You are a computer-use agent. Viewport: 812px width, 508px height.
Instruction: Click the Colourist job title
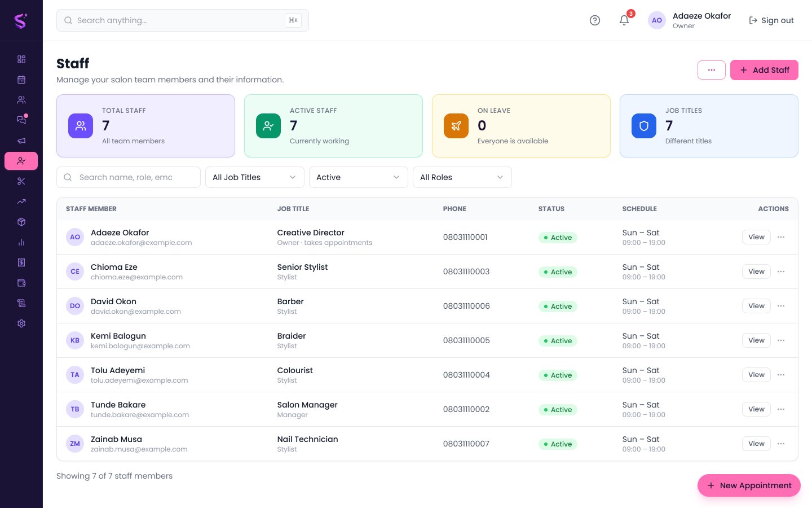[x=295, y=370]
